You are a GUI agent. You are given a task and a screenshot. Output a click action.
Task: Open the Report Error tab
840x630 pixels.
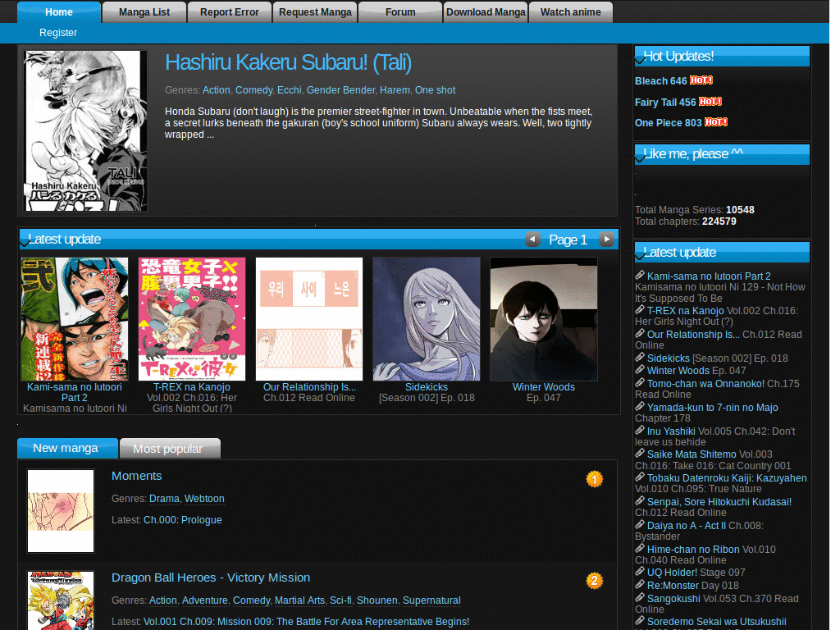pyautogui.click(x=230, y=11)
